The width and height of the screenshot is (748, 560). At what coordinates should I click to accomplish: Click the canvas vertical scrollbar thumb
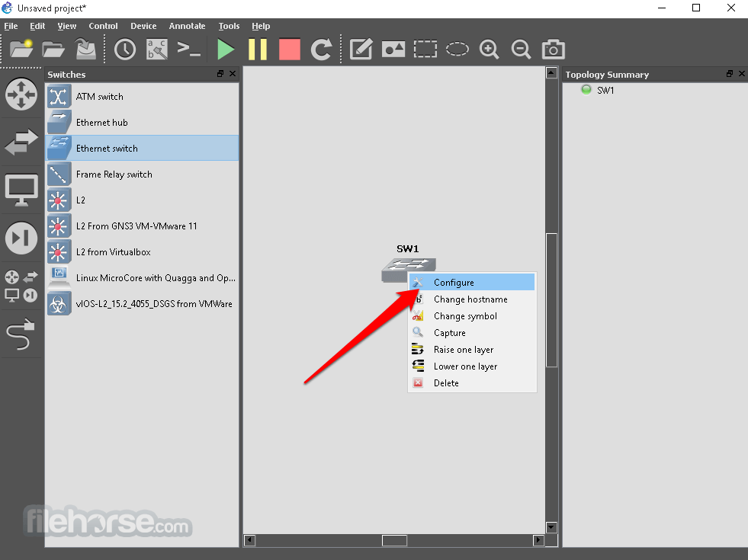pyautogui.click(x=551, y=300)
